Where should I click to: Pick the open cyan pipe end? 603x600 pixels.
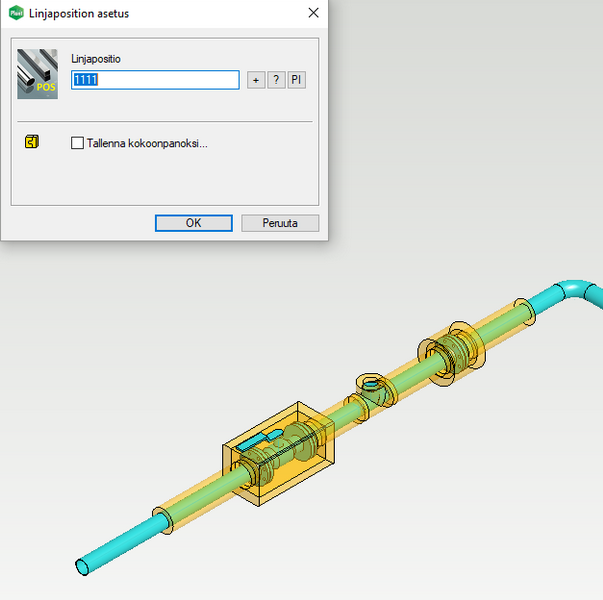coord(84,568)
